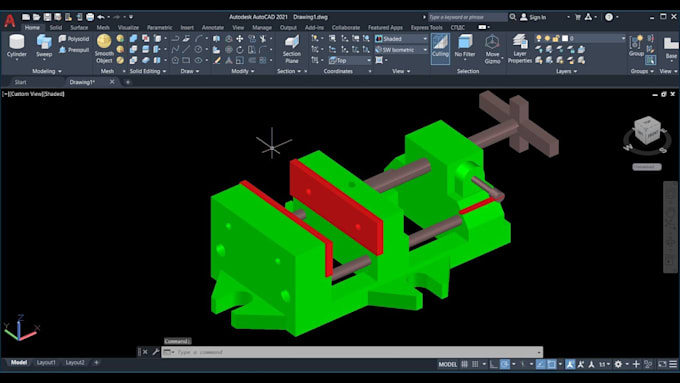Expand the Modeling panel
The width and height of the screenshot is (680, 383).
pos(47,71)
